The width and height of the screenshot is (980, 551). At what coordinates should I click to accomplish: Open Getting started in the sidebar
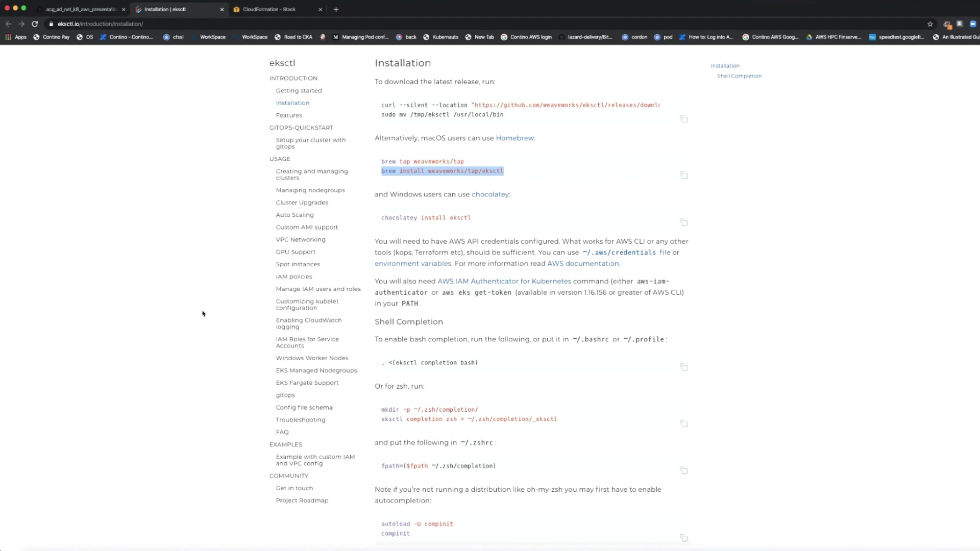[x=299, y=91]
